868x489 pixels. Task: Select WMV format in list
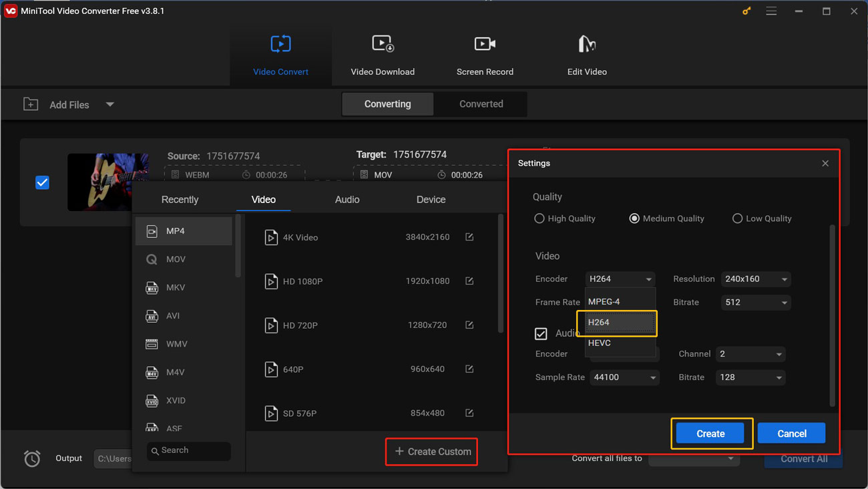(184, 344)
